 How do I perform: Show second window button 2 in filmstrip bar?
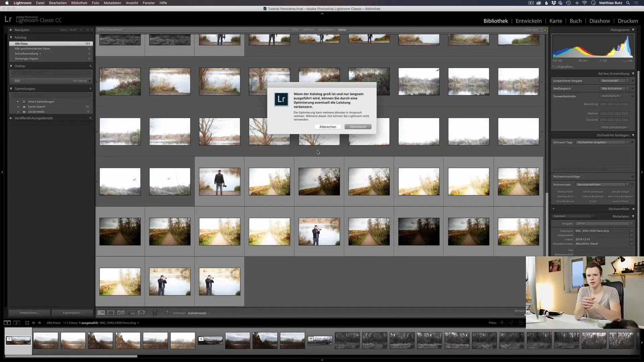16,323
